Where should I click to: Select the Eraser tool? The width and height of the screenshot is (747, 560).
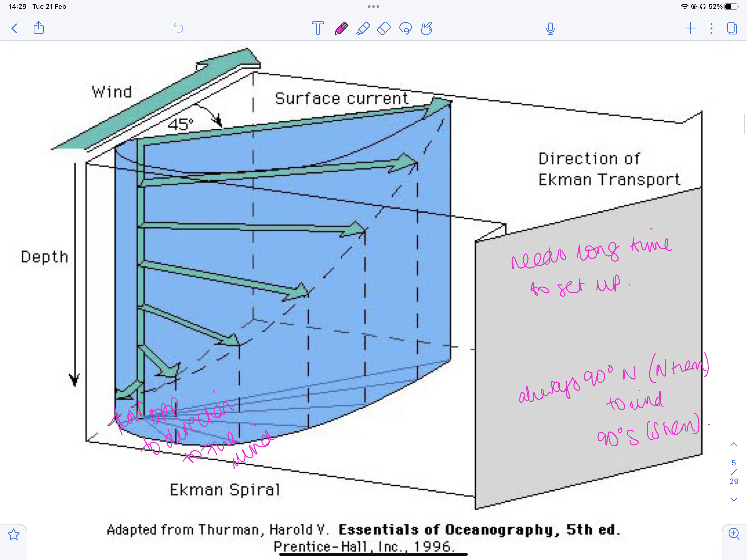[x=384, y=28]
